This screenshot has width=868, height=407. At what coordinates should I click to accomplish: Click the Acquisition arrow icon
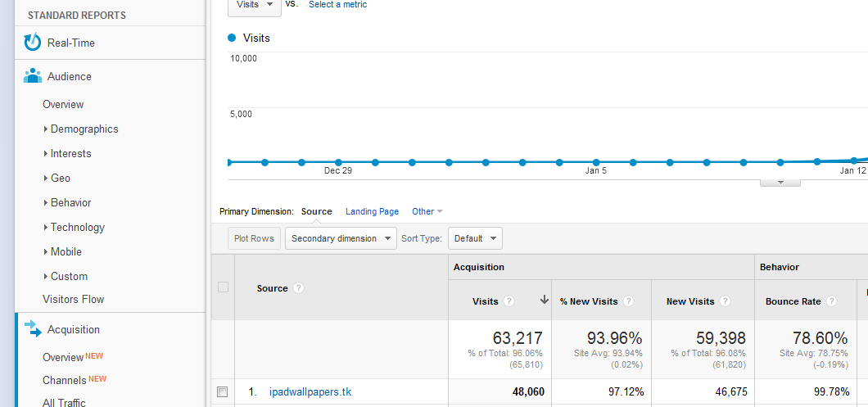coord(33,329)
